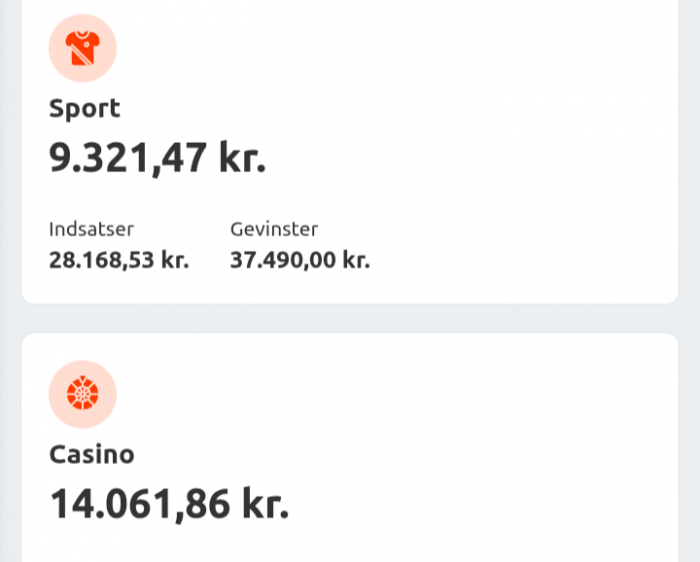Click the Sport jersey icon
The width and height of the screenshot is (700, 562).
[x=83, y=48]
